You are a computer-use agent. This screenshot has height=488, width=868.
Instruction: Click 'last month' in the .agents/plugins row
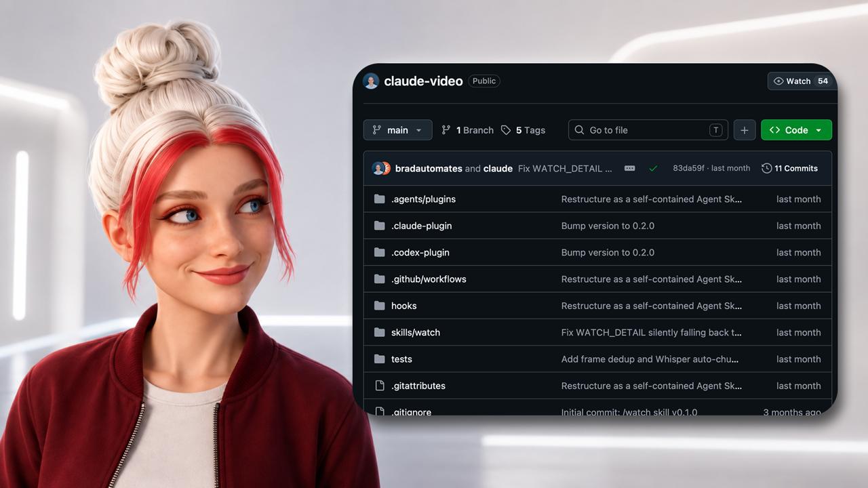(x=799, y=199)
